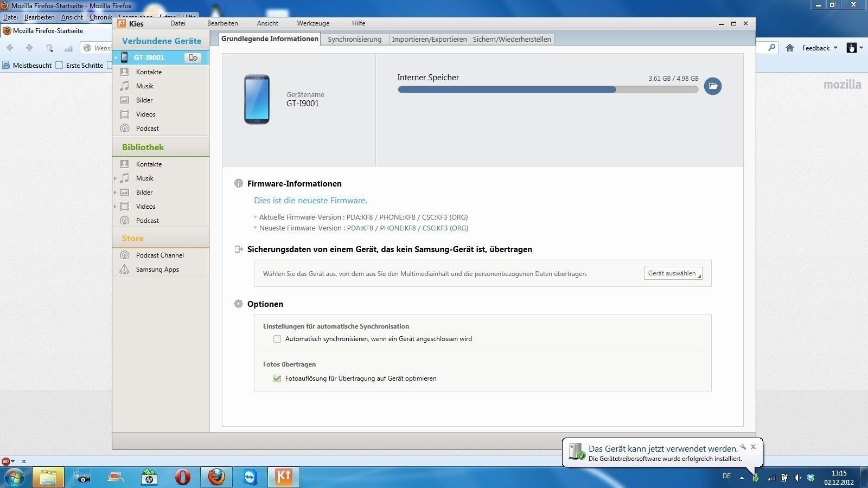Click the device disconnect icon beside GT-I9001
The height and width of the screenshot is (488, 868).
pos(193,57)
